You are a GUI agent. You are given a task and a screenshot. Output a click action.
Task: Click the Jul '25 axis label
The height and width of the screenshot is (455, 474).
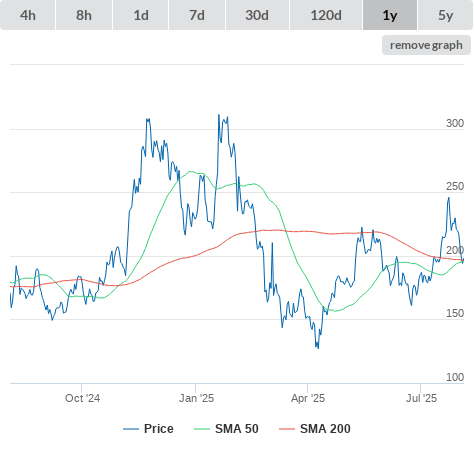click(421, 398)
